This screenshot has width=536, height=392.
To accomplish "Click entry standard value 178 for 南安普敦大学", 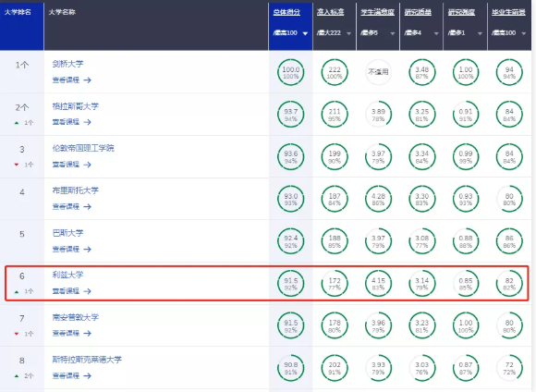I will coord(335,325).
